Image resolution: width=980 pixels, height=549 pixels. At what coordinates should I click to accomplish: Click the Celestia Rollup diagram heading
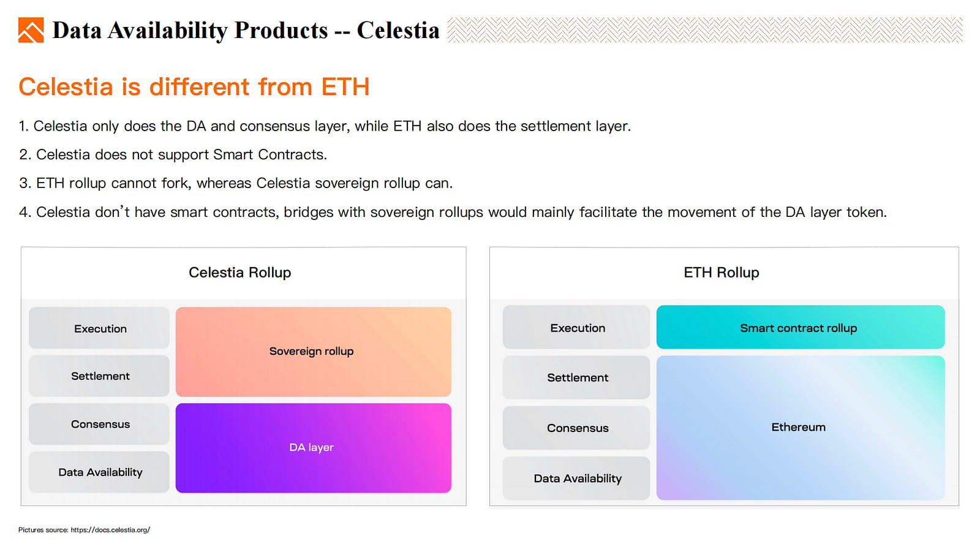point(240,273)
